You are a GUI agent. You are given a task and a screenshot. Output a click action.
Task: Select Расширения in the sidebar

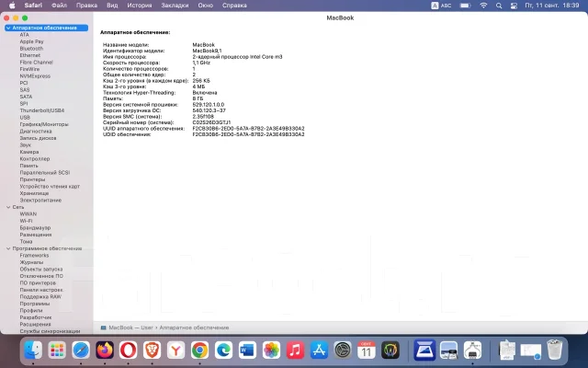pyautogui.click(x=35, y=324)
